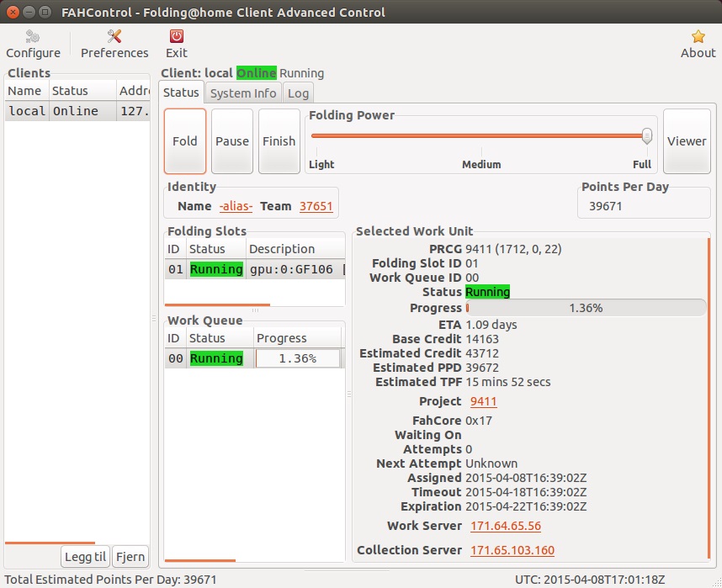This screenshot has width=722, height=588.
Task: Click the Fjern button
Action: (x=130, y=557)
